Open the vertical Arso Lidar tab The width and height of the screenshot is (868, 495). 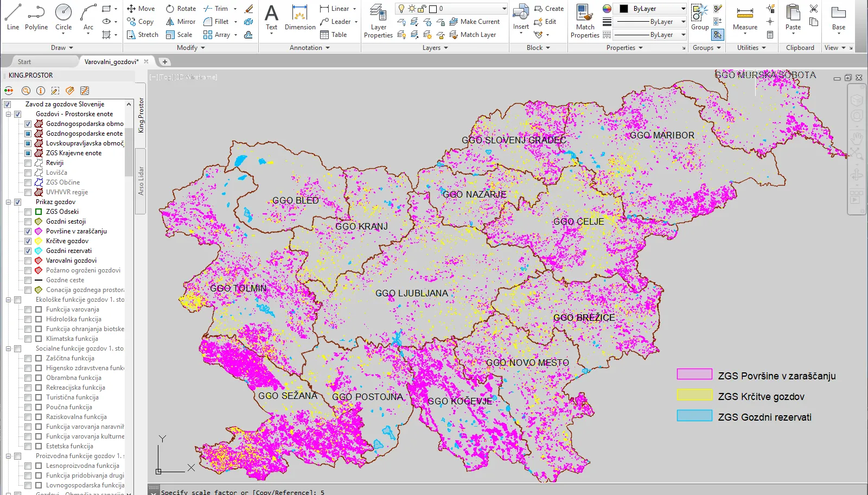click(141, 181)
